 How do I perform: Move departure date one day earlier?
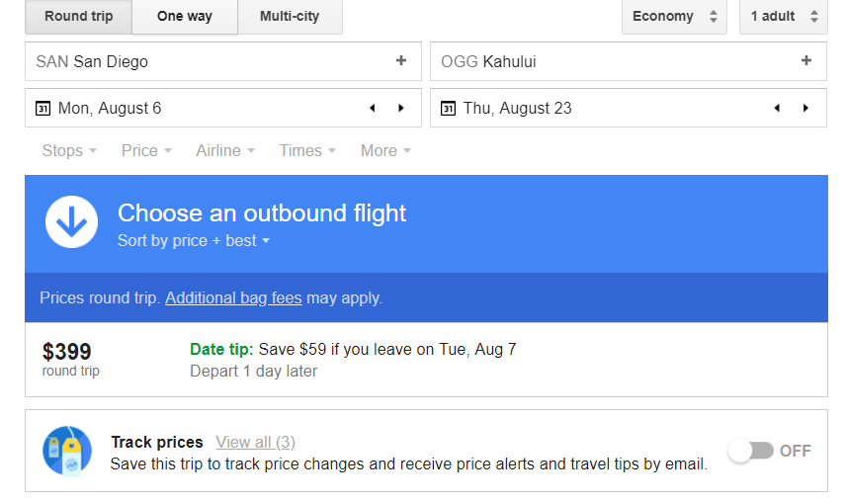373,108
